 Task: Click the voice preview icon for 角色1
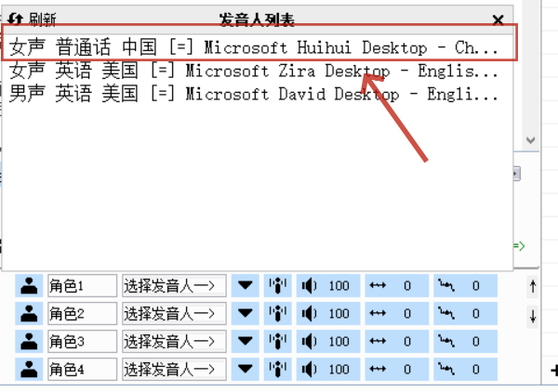pos(278,285)
